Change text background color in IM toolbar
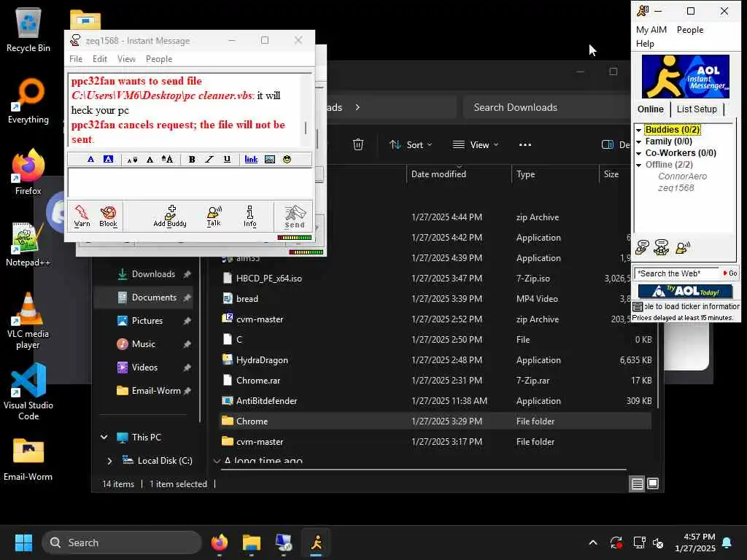 (x=109, y=160)
